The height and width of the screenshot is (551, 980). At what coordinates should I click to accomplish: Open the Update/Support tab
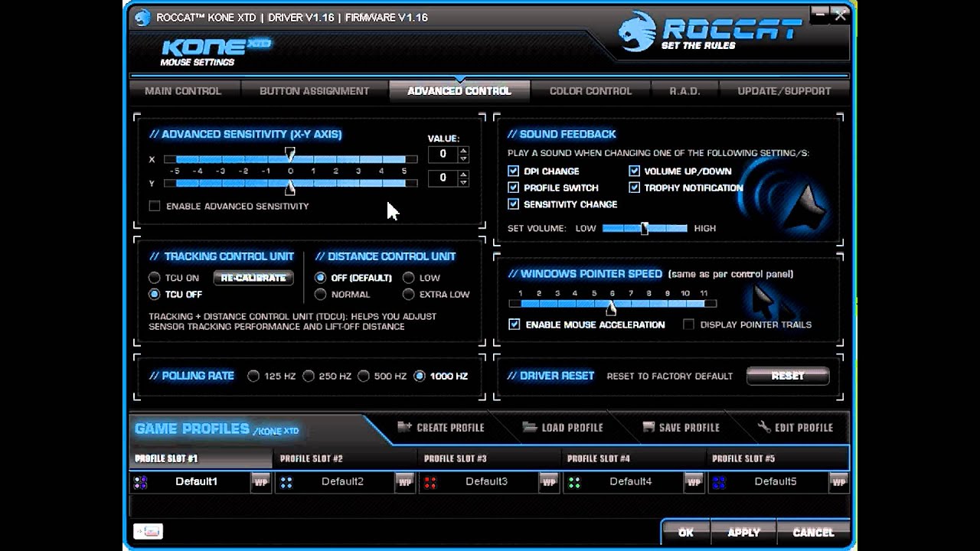coord(784,91)
